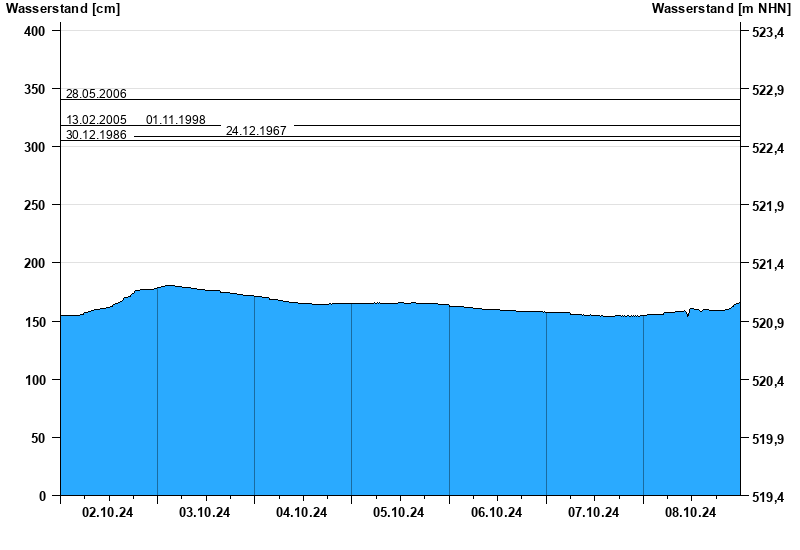Pick the 05.10.24 date on the axis
Screen dimensions: 800x550
(399, 513)
